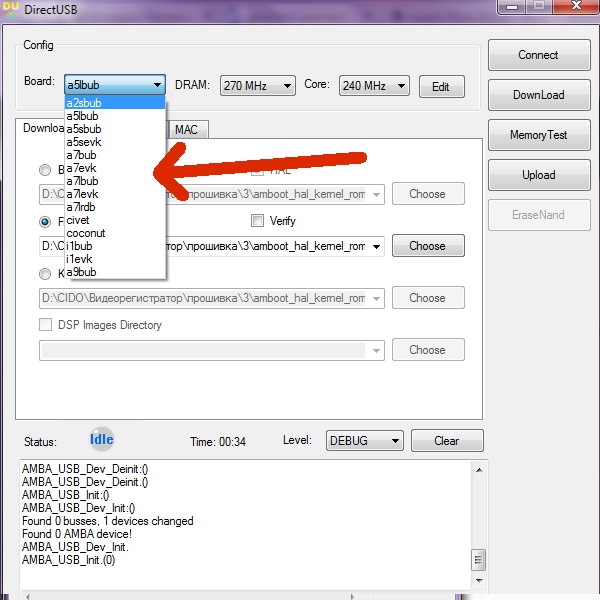
Task: Expand the Core 240 MHz dropdown
Action: (x=374, y=86)
